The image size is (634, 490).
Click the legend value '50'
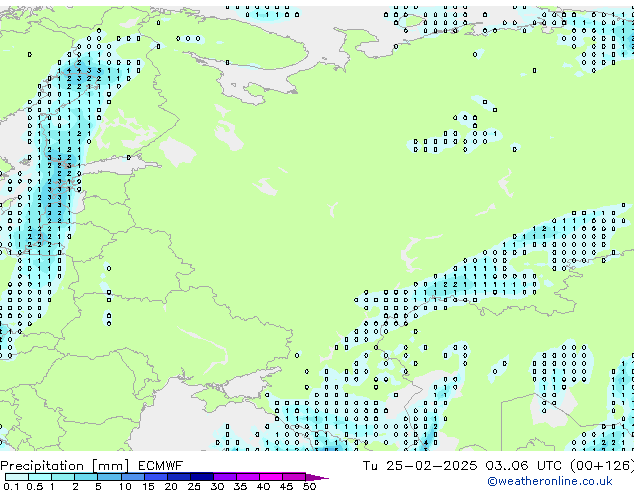(309, 486)
